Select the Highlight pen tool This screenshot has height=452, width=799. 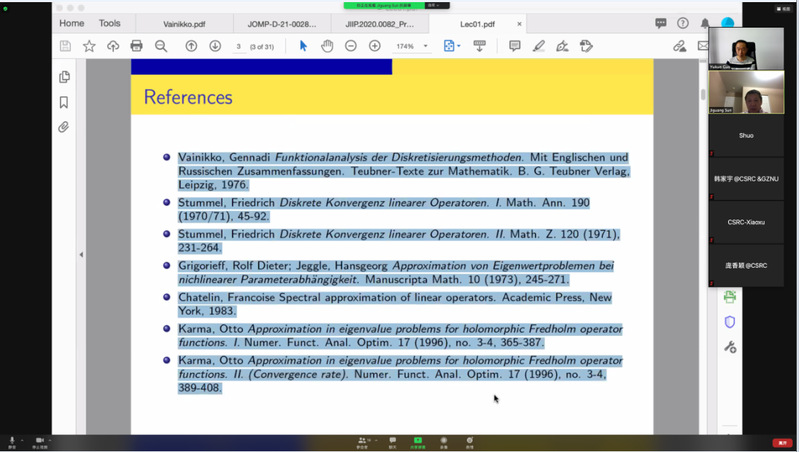pos(539,46)
